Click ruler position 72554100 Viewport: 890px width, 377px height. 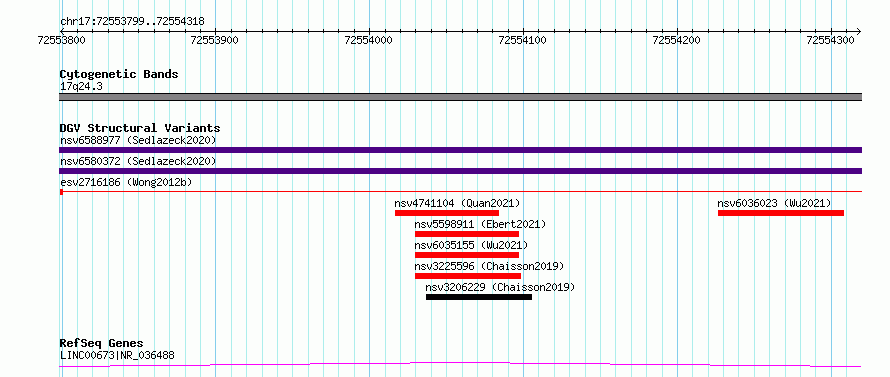tap(523, 40)
